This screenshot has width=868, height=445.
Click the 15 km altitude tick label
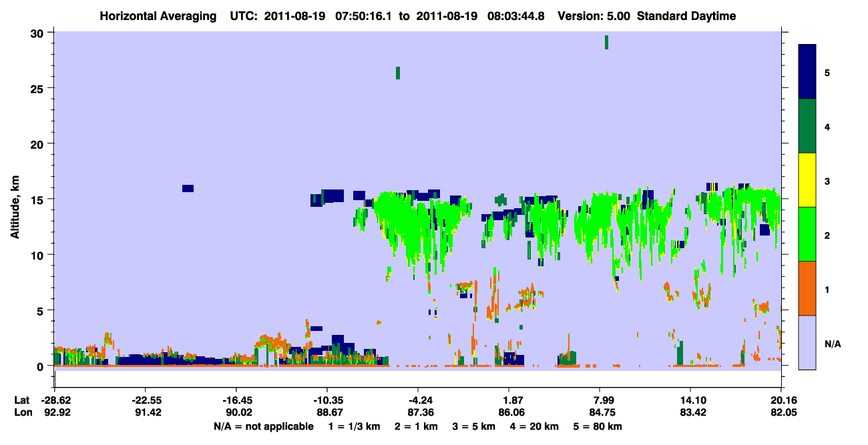click(39, 199)
